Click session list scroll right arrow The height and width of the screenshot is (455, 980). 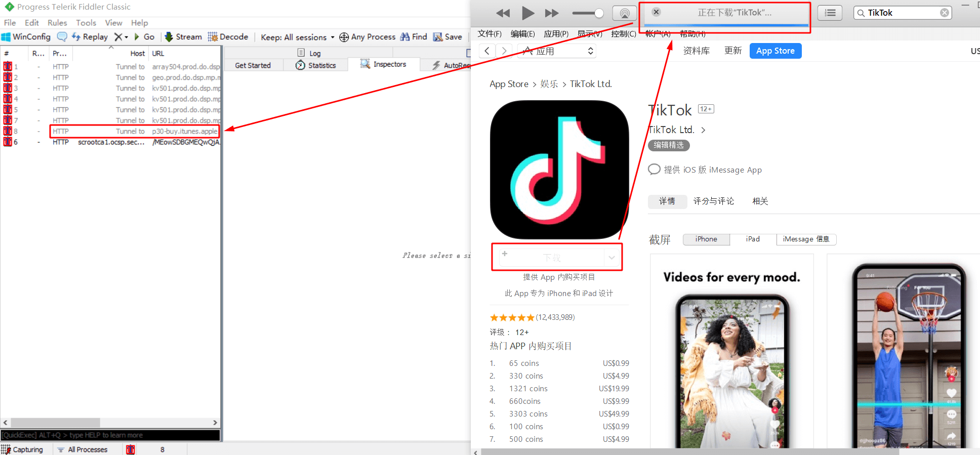pos(215,423)
